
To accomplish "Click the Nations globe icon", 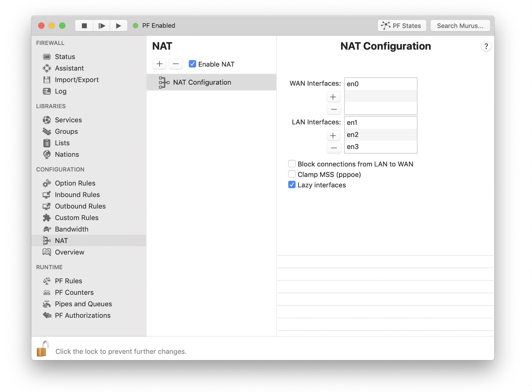I will click(x=47, y=154).
